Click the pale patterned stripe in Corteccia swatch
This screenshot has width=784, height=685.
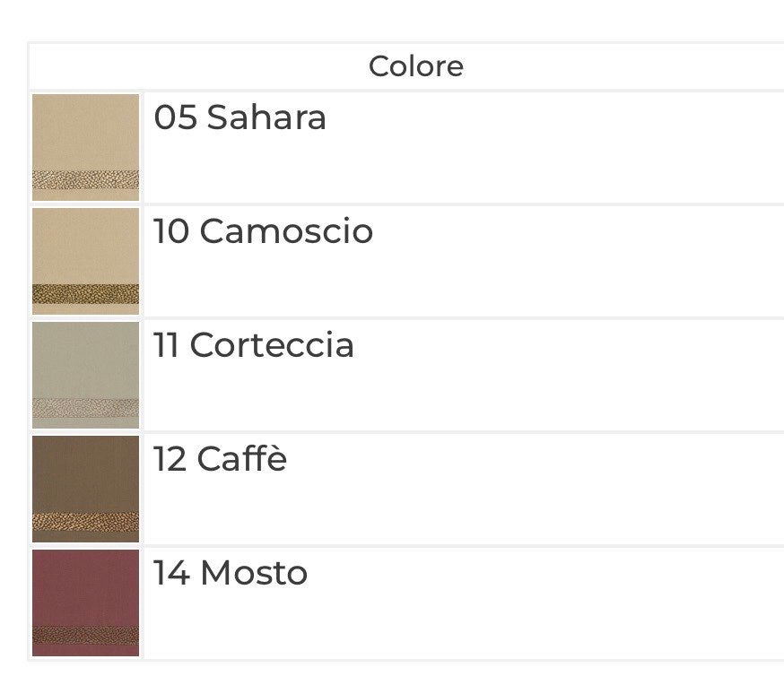(85, 408)
